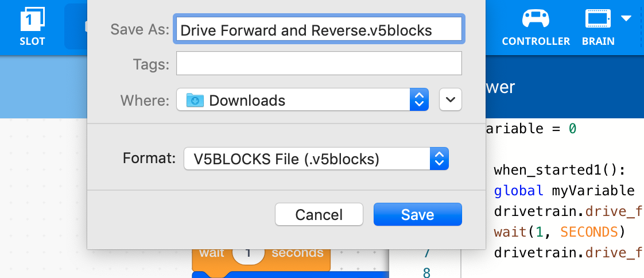Click the partially hidden toolbar button beside SLOT
The image size is (644, 278).
76,26
